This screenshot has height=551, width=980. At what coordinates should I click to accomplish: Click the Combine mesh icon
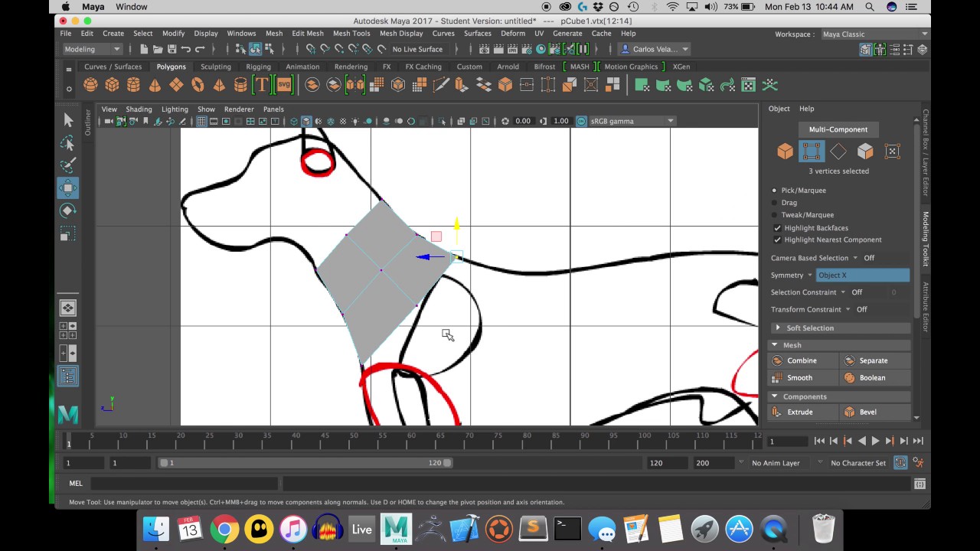point(777,360)
